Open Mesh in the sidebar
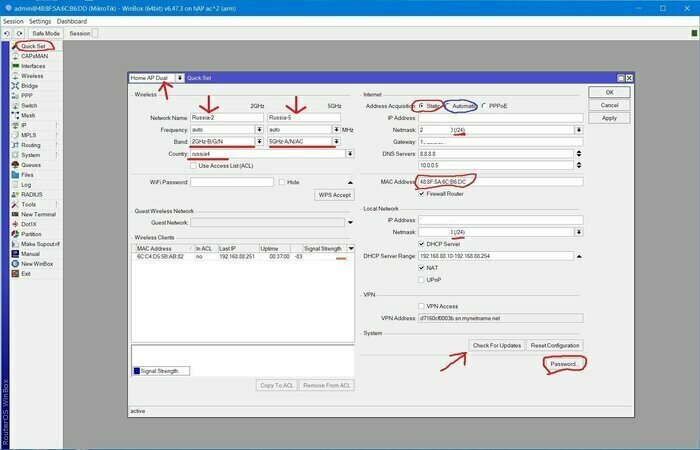Image resolution: width=700 pixels, height=450 pixels. (x=28, y=115)
